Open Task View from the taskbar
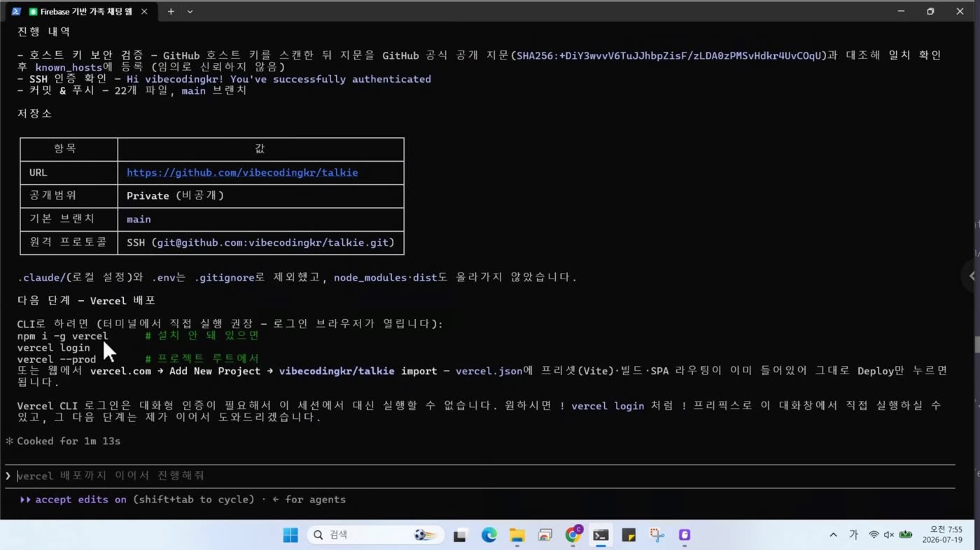This screenshot has height=550, width=980. (460, 535)
